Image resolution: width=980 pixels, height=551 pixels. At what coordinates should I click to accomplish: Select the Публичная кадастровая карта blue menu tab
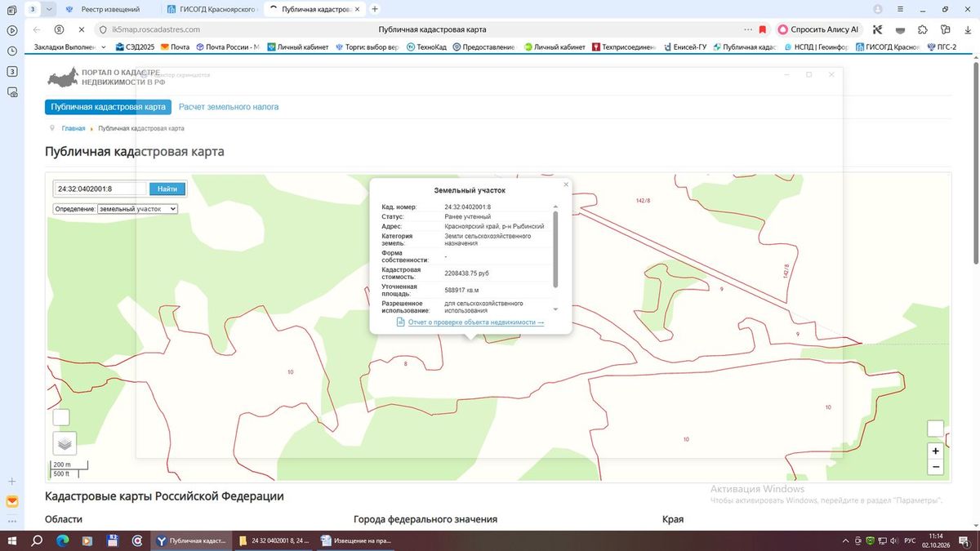click(108, 107)
